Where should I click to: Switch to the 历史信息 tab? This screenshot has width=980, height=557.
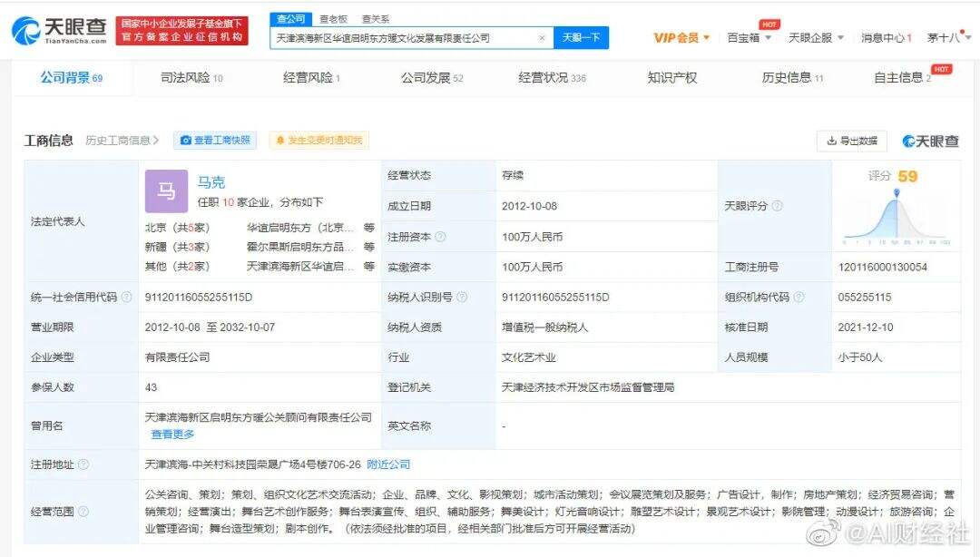pyautogui.click(x=792, y=77)
